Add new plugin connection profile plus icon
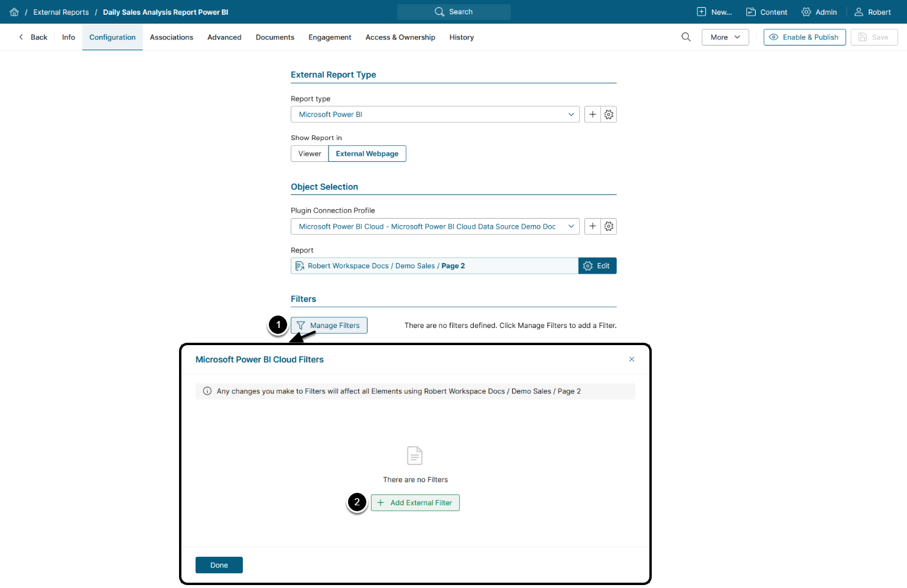907x588 pixels. [x=593, y=226]
